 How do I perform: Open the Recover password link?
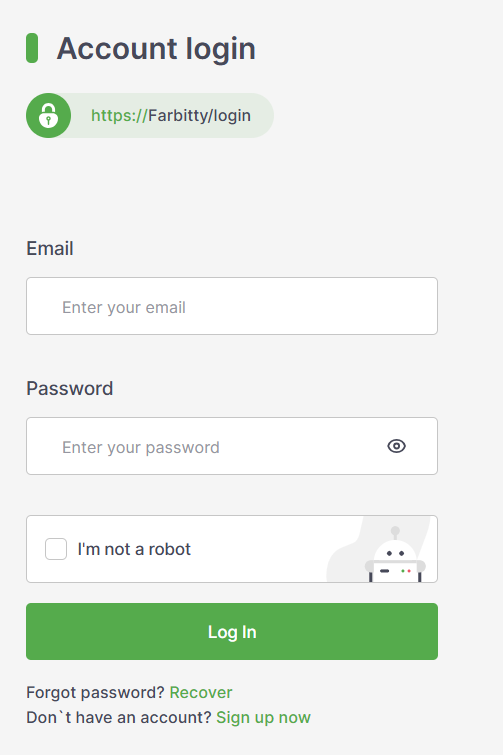tap(201, 692)
